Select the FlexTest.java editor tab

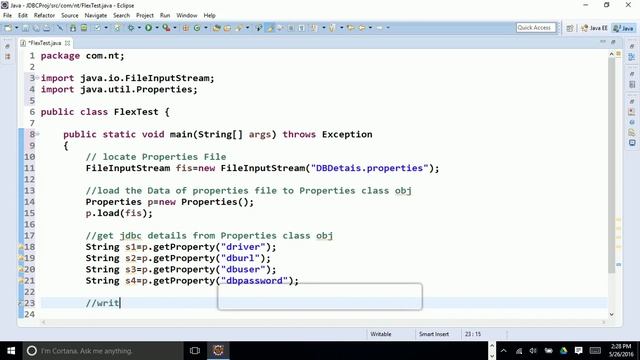[44, 43]
